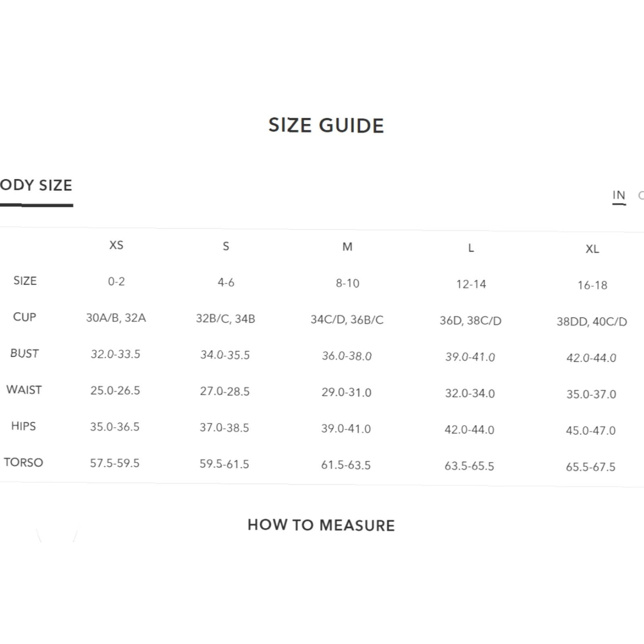Click the HOW TO MEASURE heading
Screen dimensions: 644x644
tap(321, 525)
